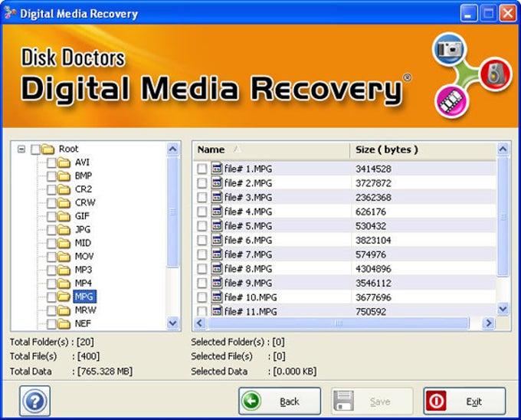Click the size value 3414528

click(373, 169)
